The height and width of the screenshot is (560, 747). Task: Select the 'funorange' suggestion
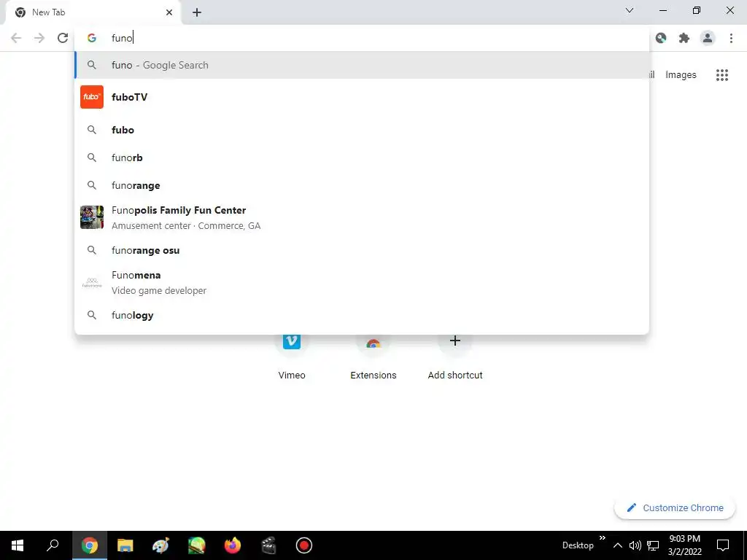click(362, 185)
